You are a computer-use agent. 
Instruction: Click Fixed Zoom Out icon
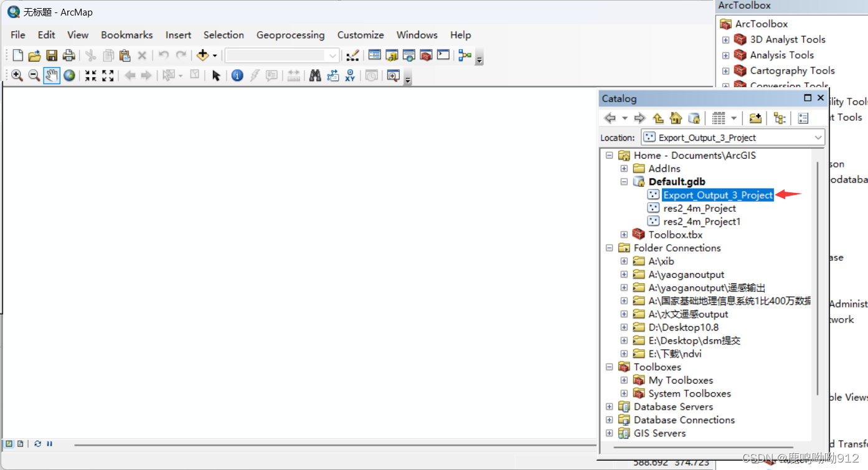click(108, 75)
